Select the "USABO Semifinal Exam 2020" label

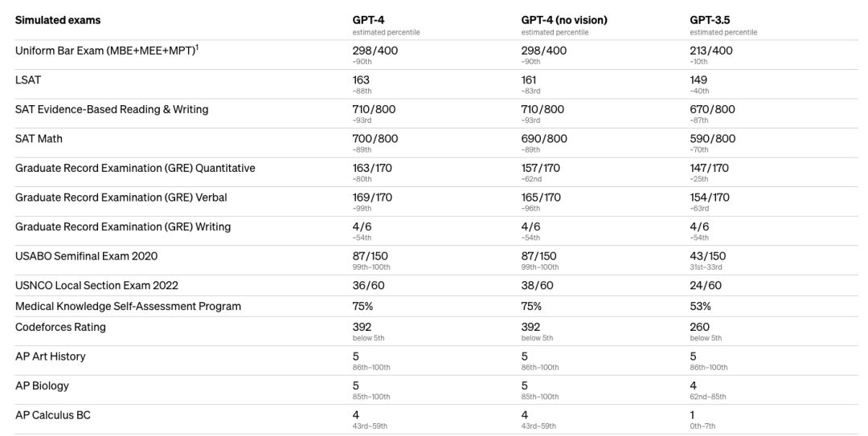pos(86,256)
